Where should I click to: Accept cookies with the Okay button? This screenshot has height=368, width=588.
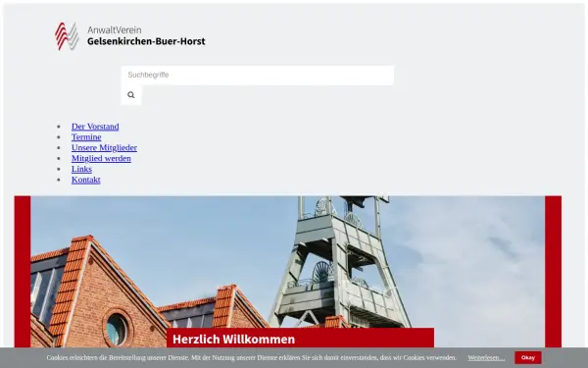[527, 357]
